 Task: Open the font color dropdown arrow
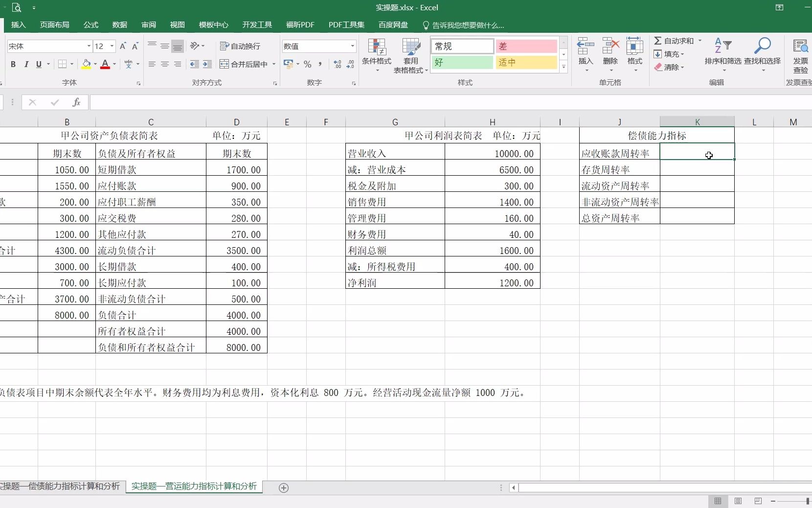pos(114,64)
